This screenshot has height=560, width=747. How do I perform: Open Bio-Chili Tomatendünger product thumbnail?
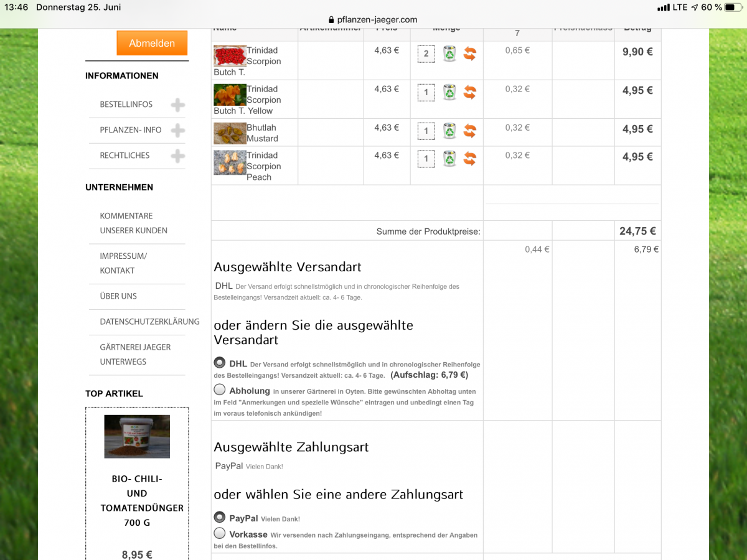137,436
